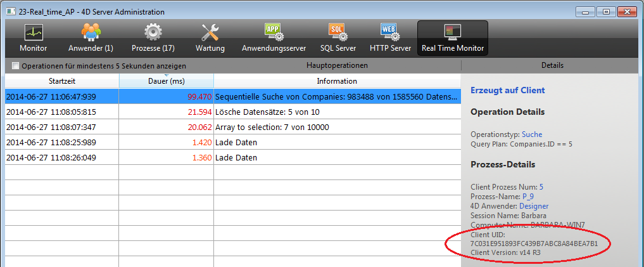Viewport: 644px width, 267px height.
Task: Open the Monitor page
Action: tap(34, 38)
